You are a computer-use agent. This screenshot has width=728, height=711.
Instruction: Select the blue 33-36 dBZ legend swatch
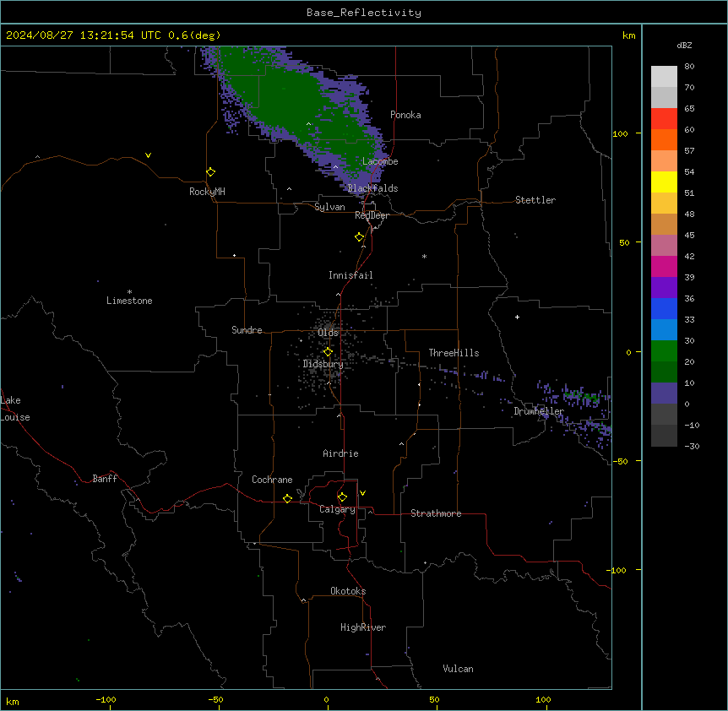coord(664,308)
